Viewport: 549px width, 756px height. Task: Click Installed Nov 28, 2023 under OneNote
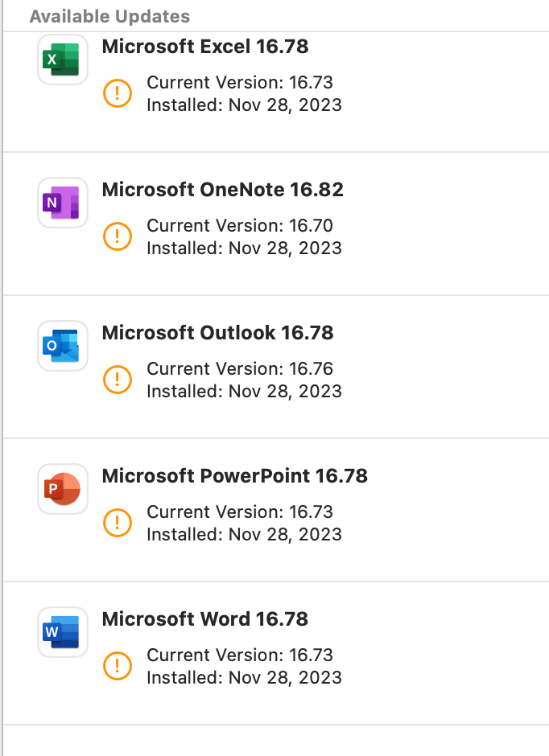coord(244,249)
